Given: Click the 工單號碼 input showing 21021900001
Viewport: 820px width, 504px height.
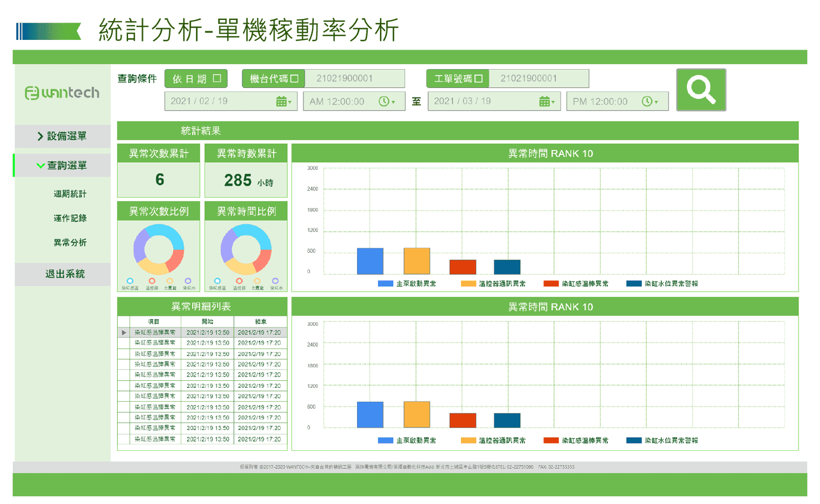Looking at the screenshot, I should (x=539, y=78).
